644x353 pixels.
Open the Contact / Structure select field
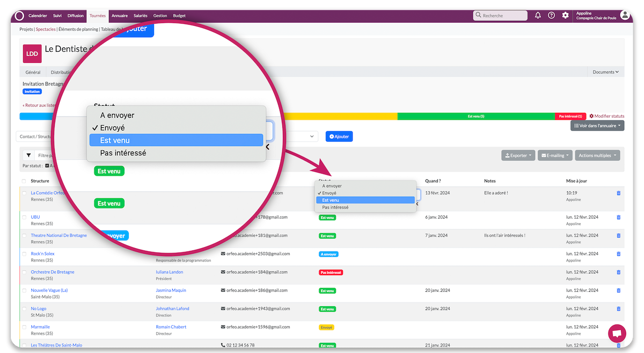tap(166, 136)
